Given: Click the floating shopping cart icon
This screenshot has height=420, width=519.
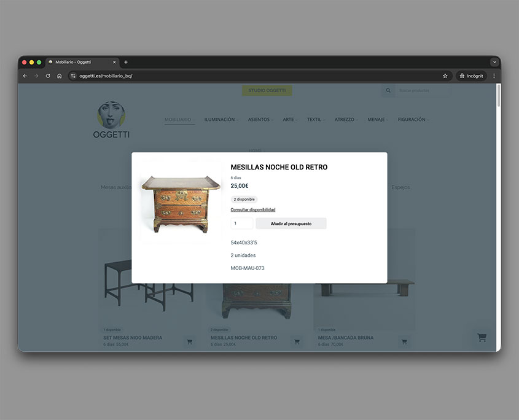Looking at the screenshot, I should pos(482,337).
